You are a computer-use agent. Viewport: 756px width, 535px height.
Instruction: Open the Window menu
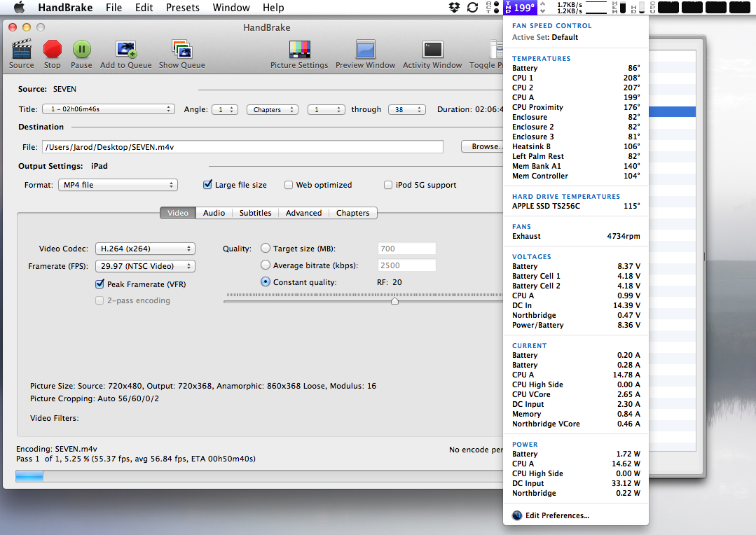pyautogui.click(x=231, y=7)
